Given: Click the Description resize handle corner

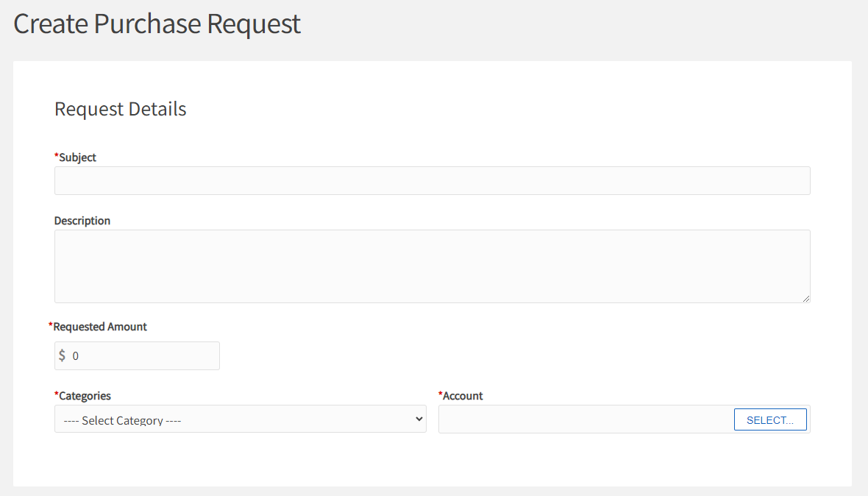Looking at the screenshot, I should tap(806, 298).
